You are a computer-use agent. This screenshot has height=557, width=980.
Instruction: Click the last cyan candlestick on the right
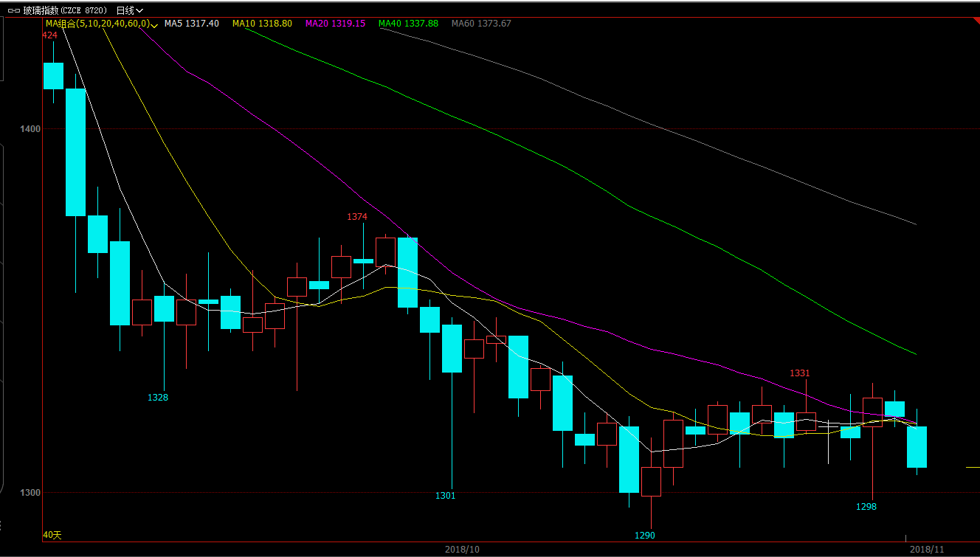[x=917, y=447]
